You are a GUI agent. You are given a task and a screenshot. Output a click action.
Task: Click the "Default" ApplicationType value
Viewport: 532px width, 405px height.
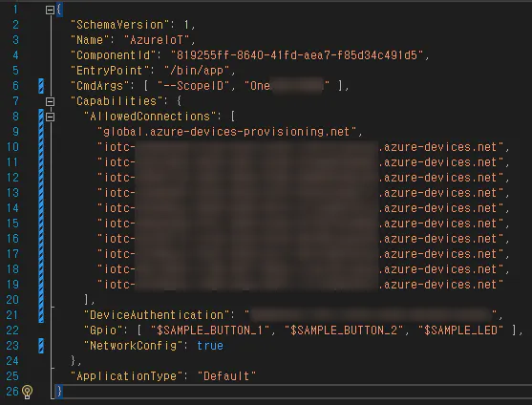[x=226, y=376]
